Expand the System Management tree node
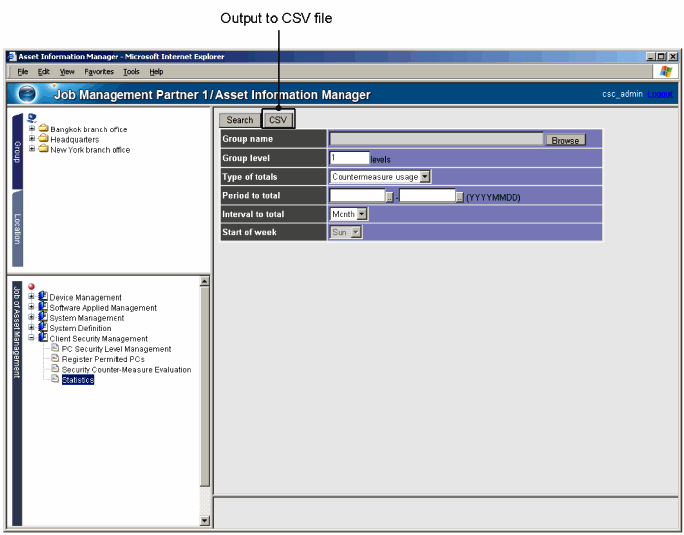This screenshot has width=684, height=535. 32,318
